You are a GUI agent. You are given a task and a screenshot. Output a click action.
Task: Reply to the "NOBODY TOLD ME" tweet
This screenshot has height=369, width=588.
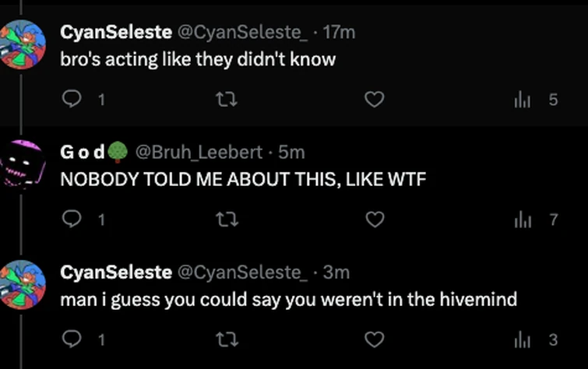coord(72,220)
